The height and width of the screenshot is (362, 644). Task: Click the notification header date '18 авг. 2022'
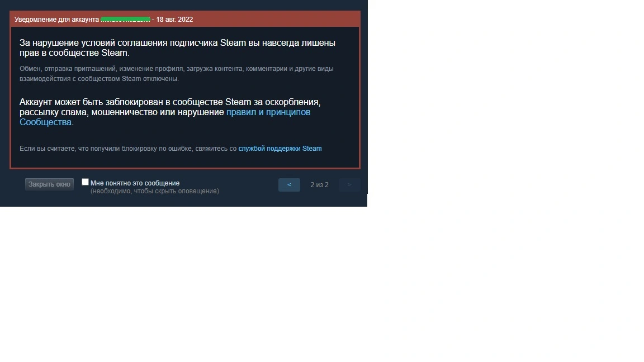(174, 20)
